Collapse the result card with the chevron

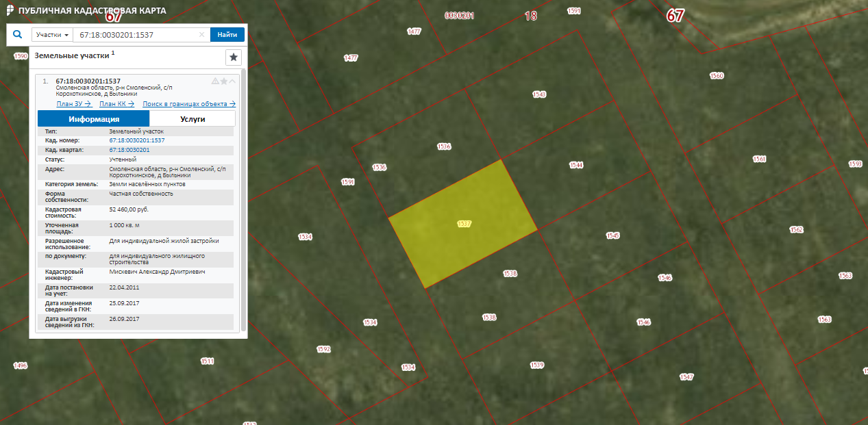[x=232, y=81]
